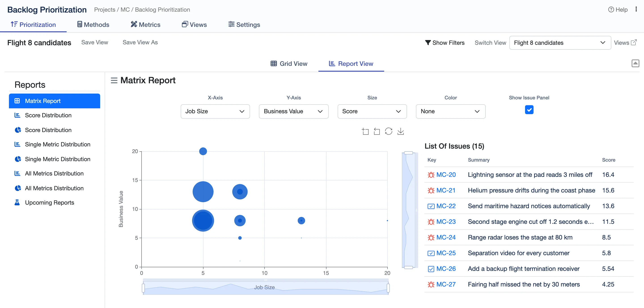Screen dimensions: 644x308
Task: Click Backlog Prioritization breadcrumb link
Action: tap(163, 9)
